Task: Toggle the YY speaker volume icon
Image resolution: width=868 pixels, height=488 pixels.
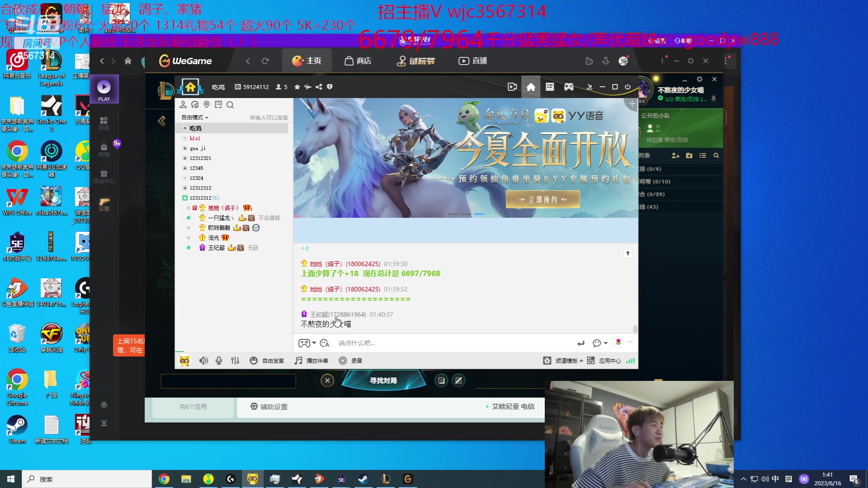Action: tap(203, 361)
